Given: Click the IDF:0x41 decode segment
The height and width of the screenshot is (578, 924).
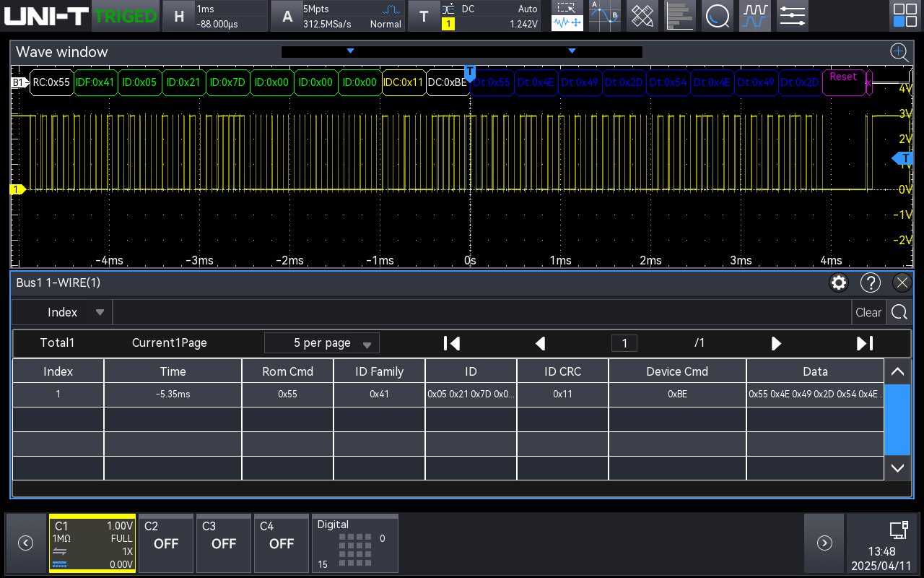Looking at the screenshot, I should pyautogui.click(x=95, y=82).
